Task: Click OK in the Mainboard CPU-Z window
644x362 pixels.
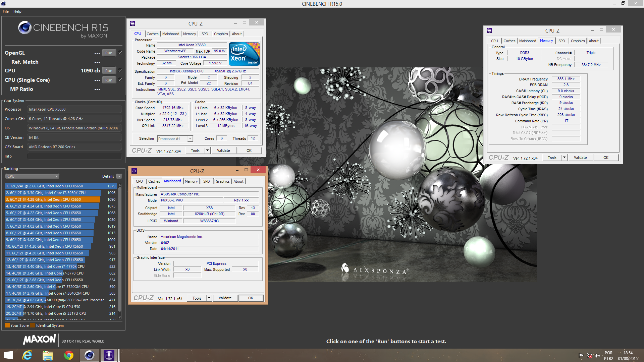Action: (251, 298)
